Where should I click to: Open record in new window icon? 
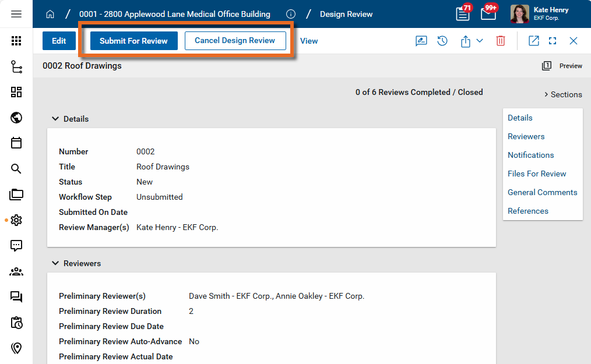click(x=533, y=41)
